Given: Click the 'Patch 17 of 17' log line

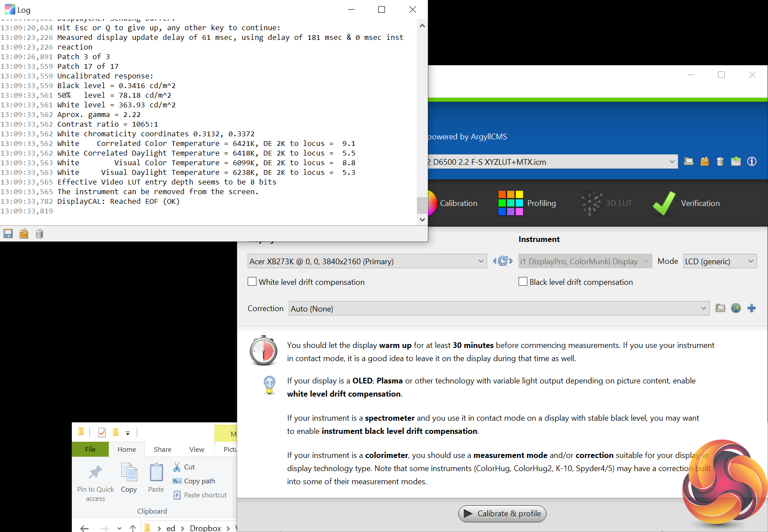Looking at the screenshot, I should pos(88,67).
